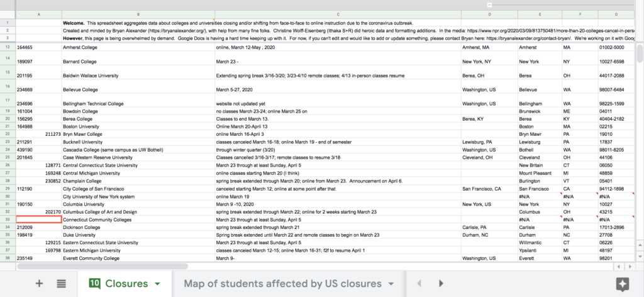Switch to the Closures sheet tab
This screenshot has width=644, height=297.
(125, 283)
